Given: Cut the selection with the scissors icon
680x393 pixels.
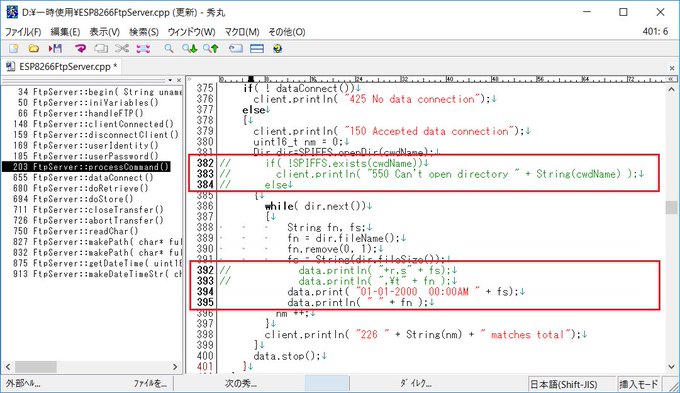Looking at the screenshot, I should pyautogui.click(x=122, y=49).
